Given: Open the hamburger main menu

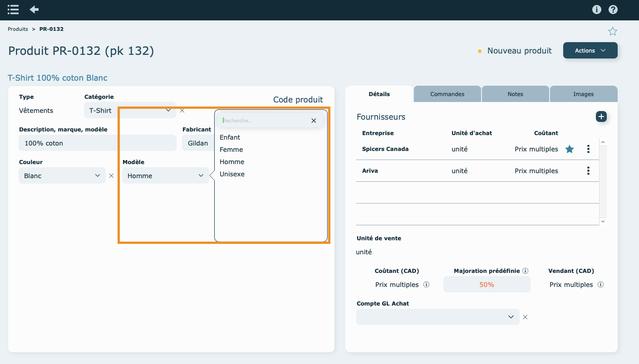Looking at the screenshot, I should pos(13,10).
